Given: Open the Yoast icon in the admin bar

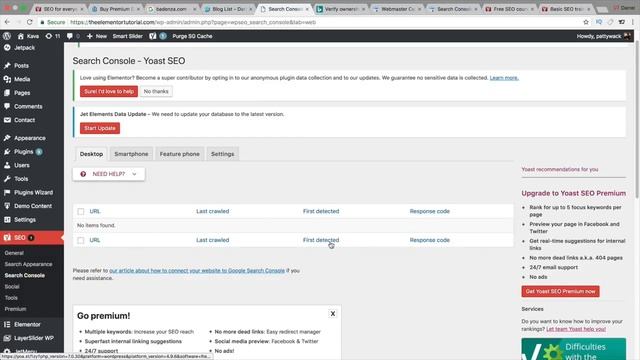Looking at the screenshot, I should click(x=153, y=36).
